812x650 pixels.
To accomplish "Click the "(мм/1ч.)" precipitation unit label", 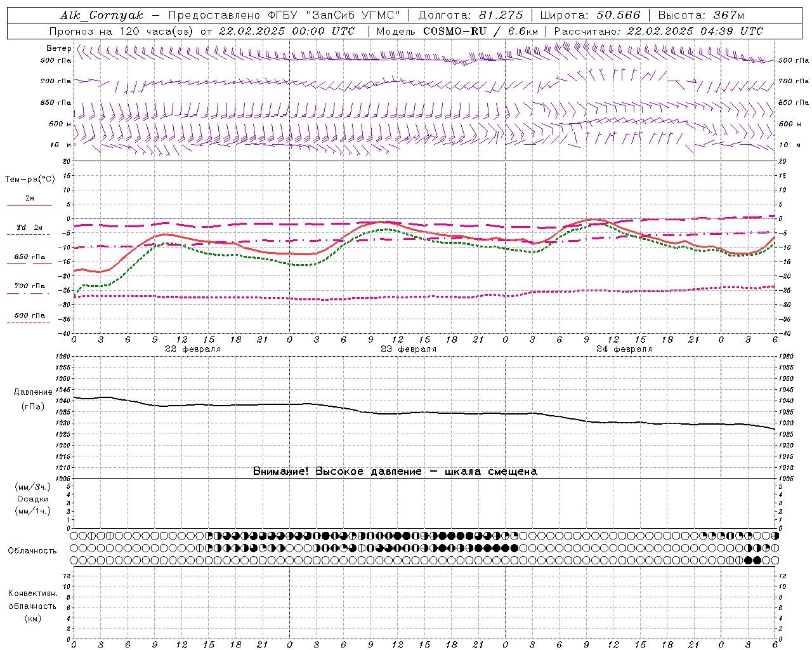I will click(32, 511).
